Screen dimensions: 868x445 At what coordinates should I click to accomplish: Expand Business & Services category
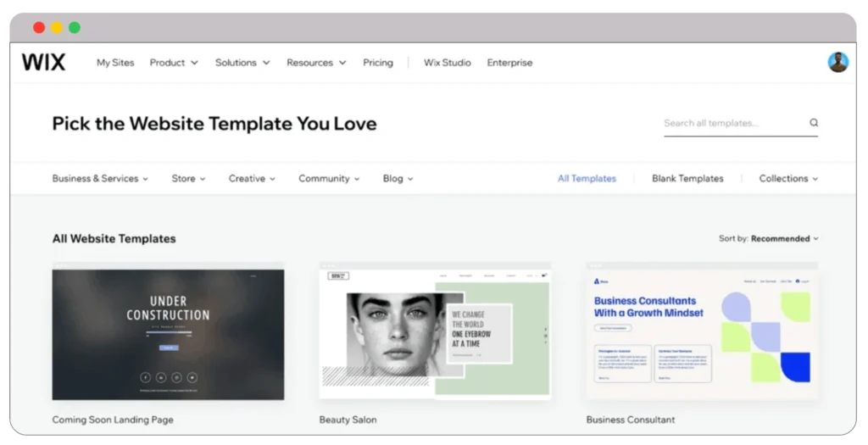100,178
